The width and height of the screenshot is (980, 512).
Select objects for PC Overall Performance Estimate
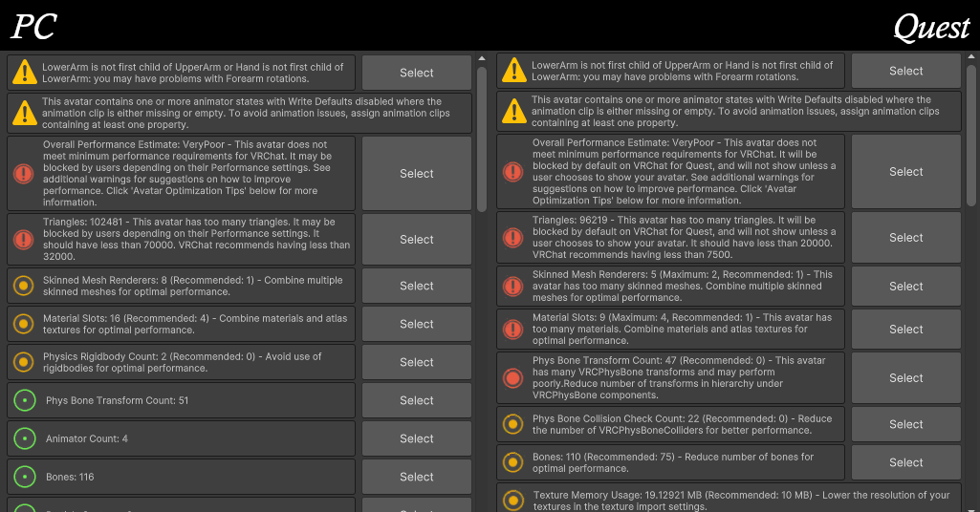(x=417, y=173)
